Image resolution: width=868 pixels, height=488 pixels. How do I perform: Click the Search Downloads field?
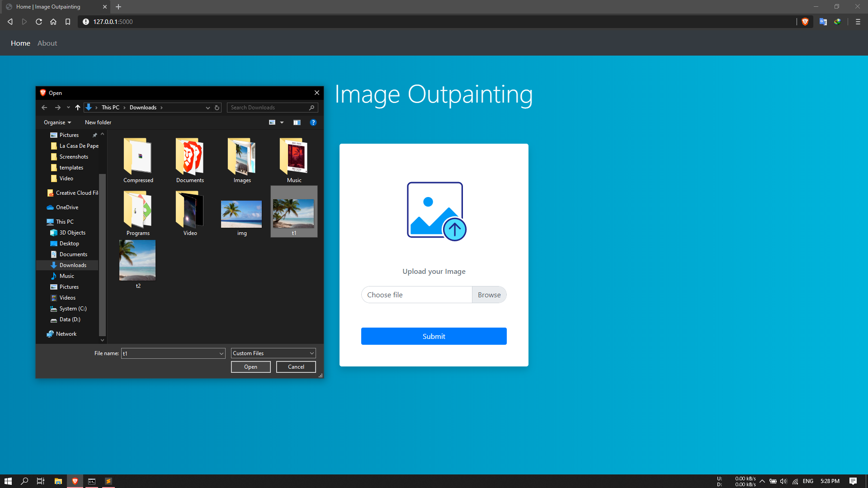click(x=269, y=108)
